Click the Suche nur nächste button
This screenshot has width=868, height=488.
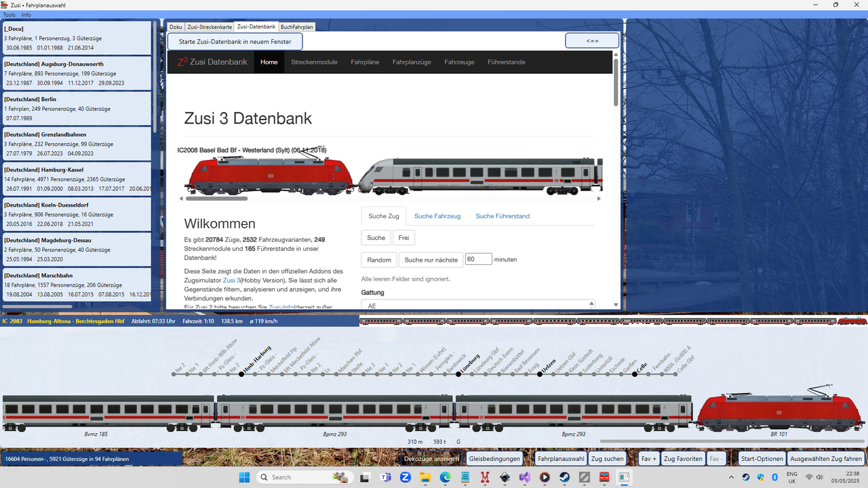pyautogui.click(x=431, y=260)
